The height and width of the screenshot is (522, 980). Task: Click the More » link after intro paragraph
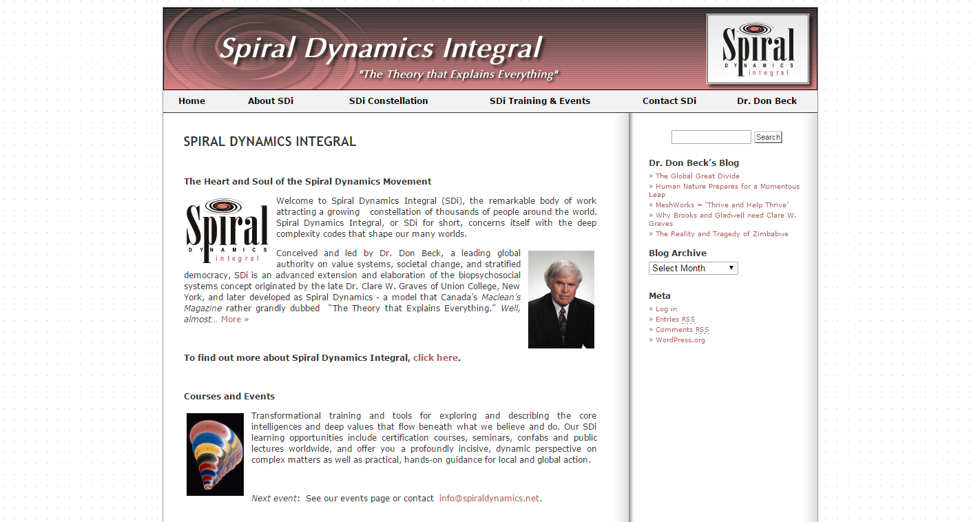(235, 320)
